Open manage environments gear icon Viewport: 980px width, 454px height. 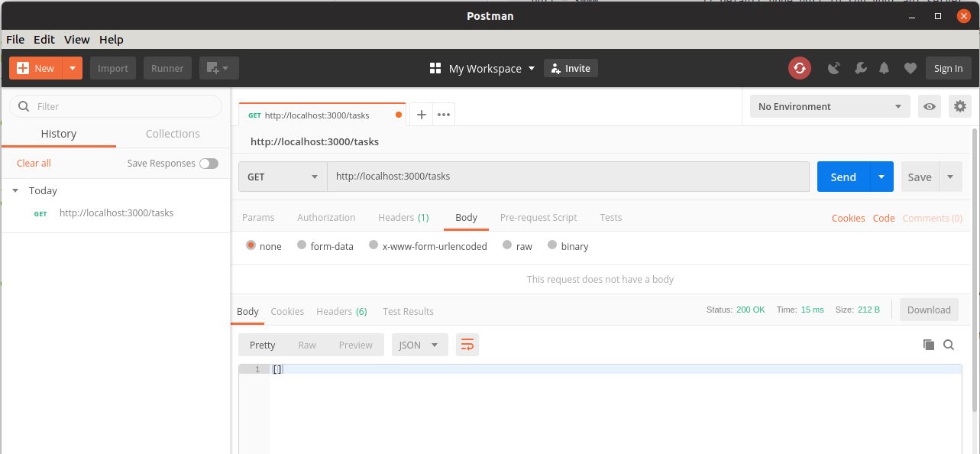pos(960,106)
